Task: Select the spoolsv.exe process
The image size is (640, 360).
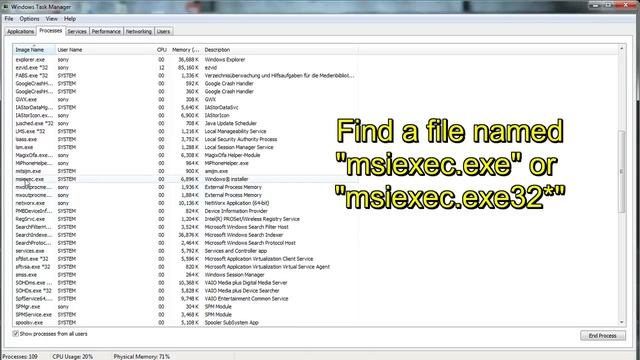Action: [x=185, y=322]
